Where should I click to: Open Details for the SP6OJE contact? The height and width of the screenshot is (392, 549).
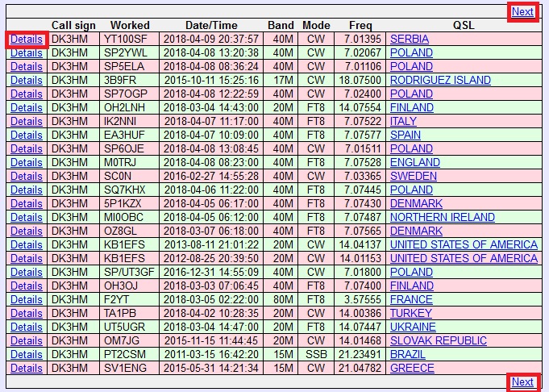click(27, 148)
